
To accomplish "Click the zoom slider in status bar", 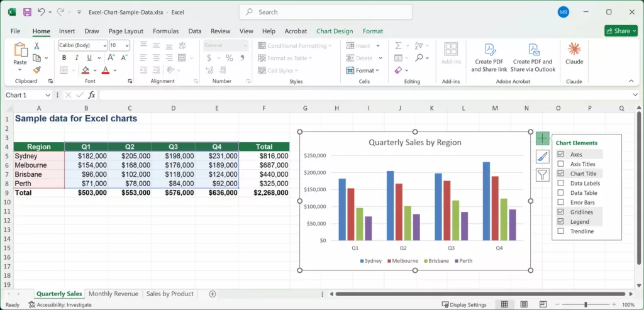I will click(x=586, y=305).
